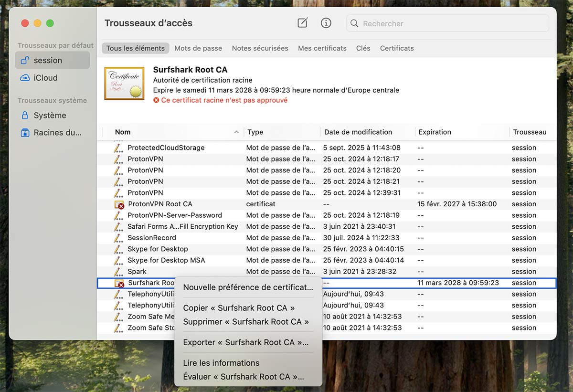Click the Spark password entry icon

pyautogui.click(x=118, y=272)
